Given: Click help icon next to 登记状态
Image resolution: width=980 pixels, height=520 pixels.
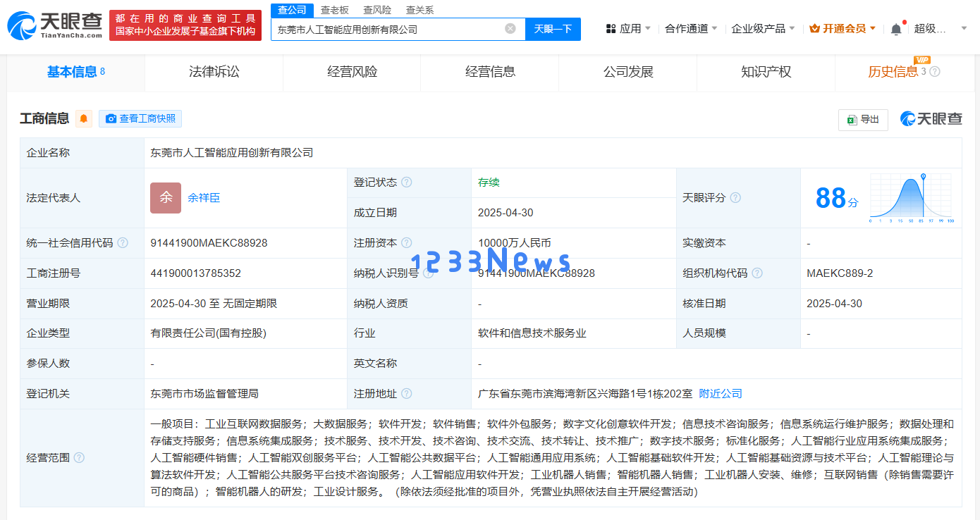Looking at the screenshot, I should [x=407, y=182].
